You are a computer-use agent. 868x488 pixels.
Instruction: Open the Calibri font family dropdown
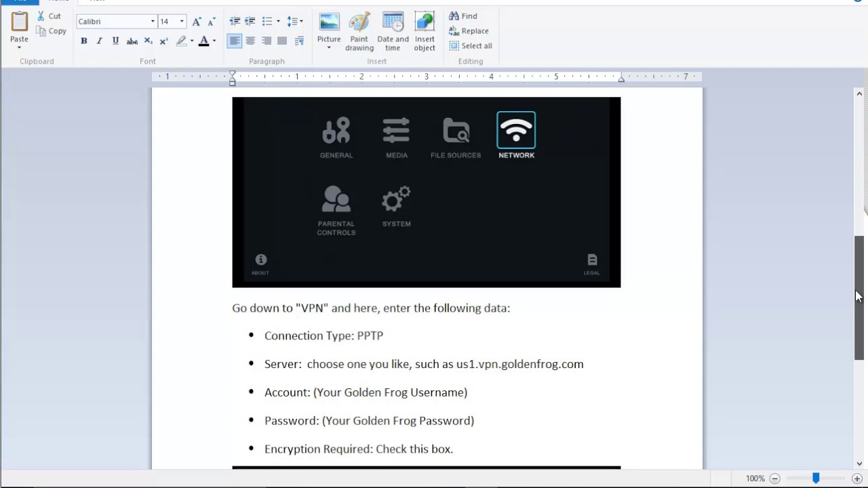pos(153,22)
